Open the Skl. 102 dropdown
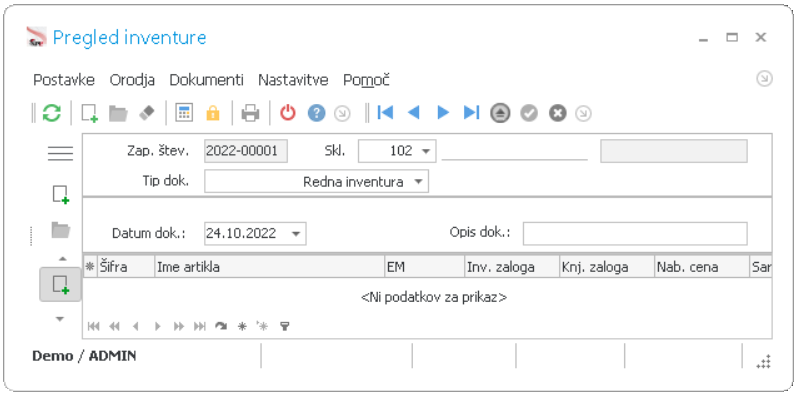 (425, 151)
